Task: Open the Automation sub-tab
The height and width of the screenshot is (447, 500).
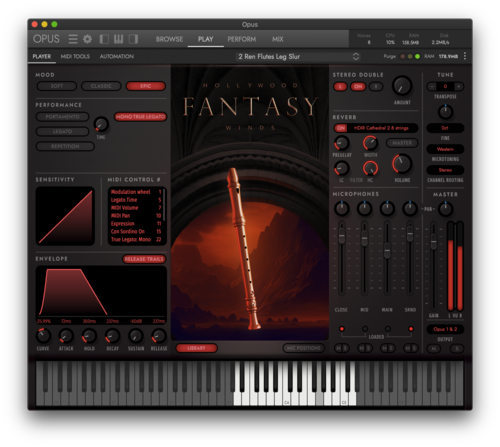Action: point(117,56)
